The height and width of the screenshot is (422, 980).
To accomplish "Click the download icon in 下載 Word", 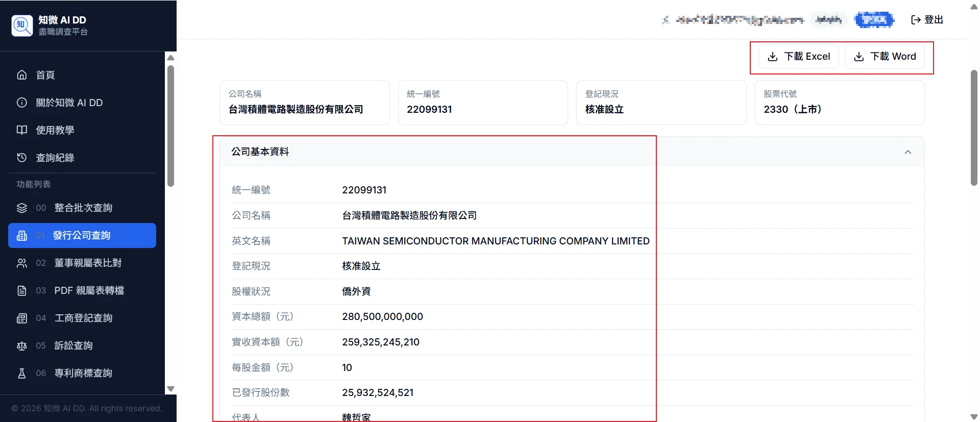I will pos(859,57).
